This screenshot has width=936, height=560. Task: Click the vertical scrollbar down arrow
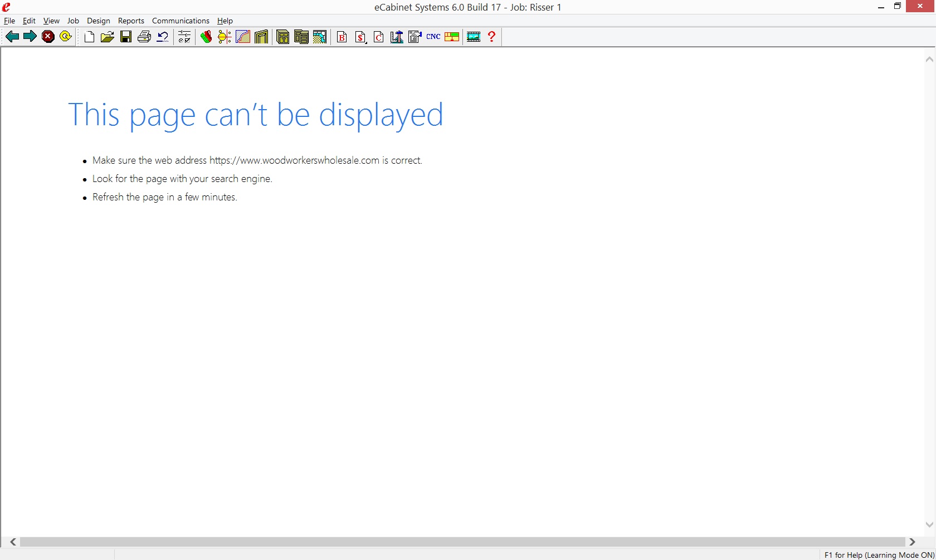coord(929,524)
